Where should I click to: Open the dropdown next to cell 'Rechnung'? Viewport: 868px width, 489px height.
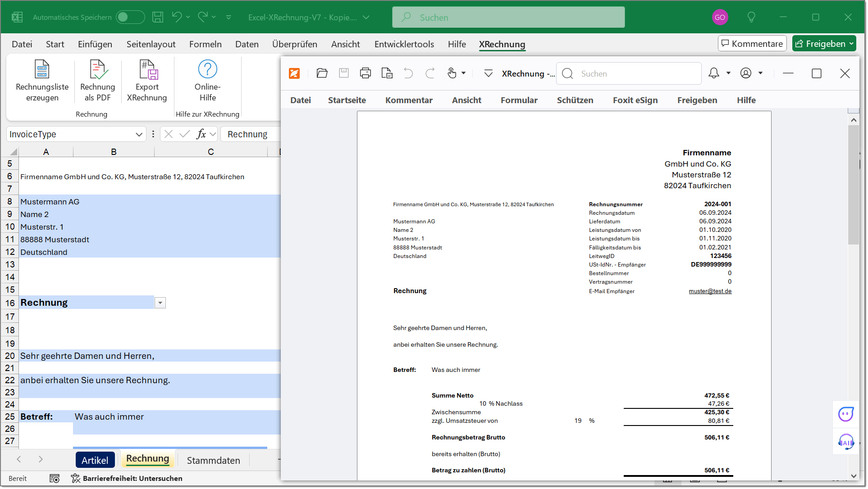(160, 303)
